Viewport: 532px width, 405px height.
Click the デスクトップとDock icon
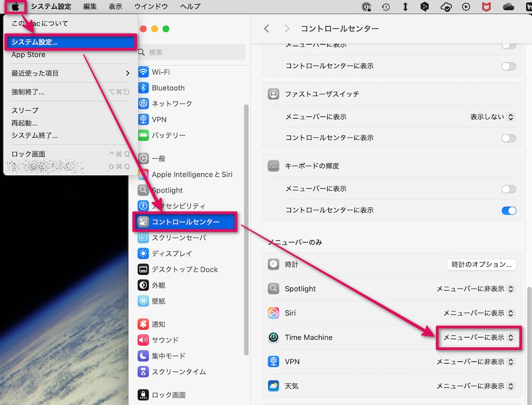pos(144,269)
